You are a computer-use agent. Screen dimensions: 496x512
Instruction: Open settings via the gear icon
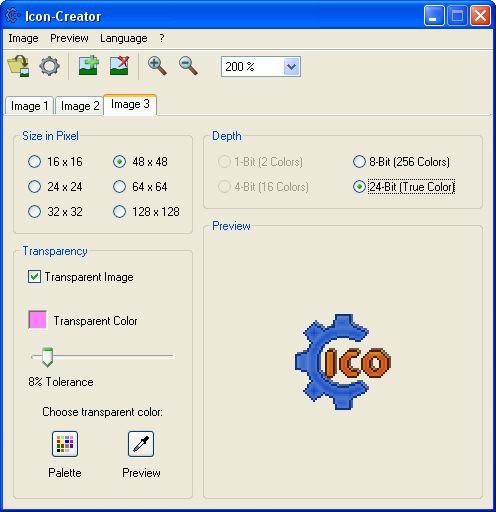(x=50, y=66)
